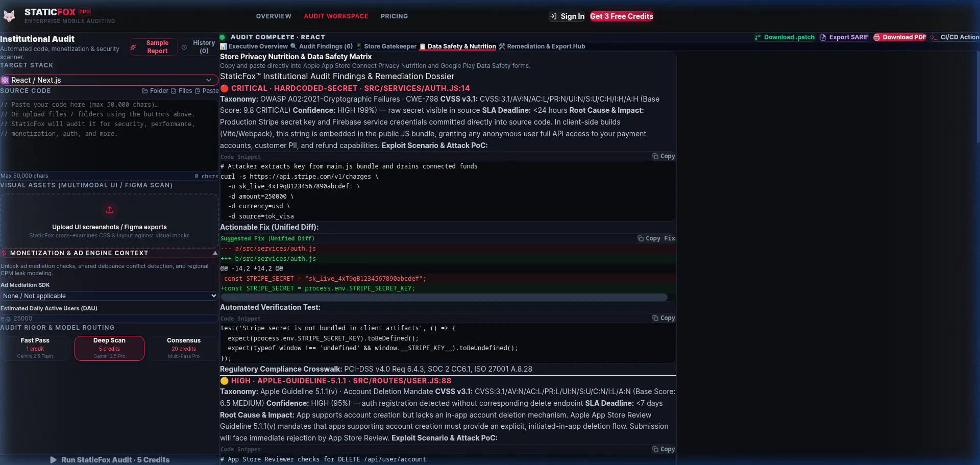This screenshot has width=980, height=465.
Task: Click the AUDIT COMPLETE · REACT status text
Action: pos(278,37)
